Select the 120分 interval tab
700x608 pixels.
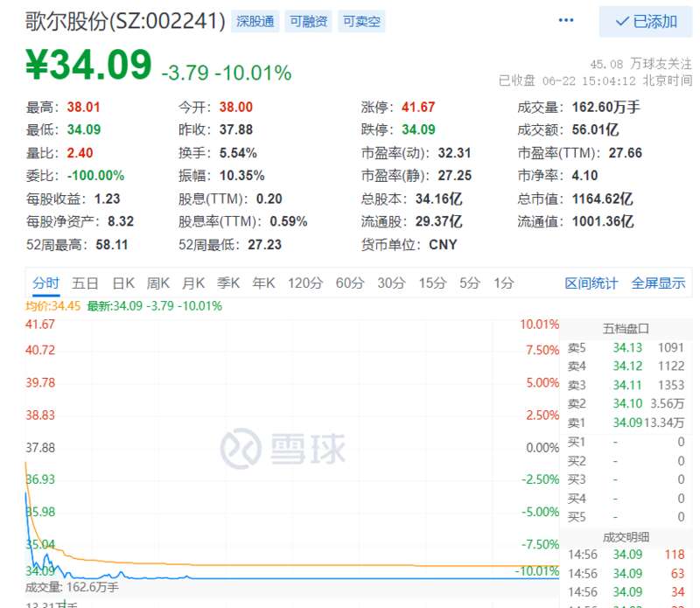pos(305,283)
